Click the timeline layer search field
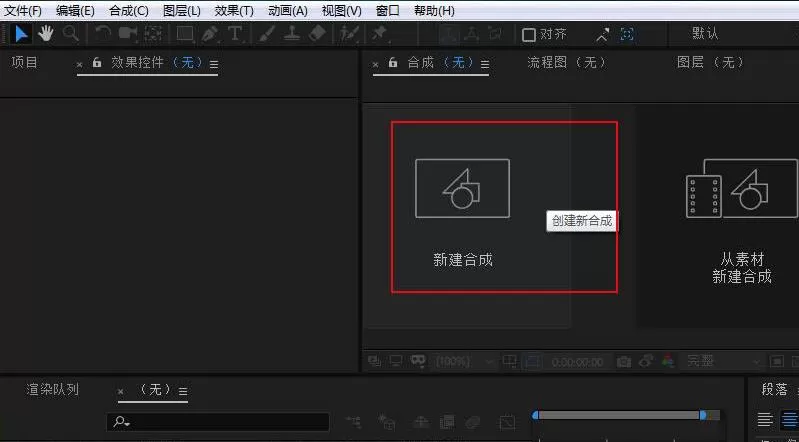This screenshot has width=799, height=442. point(218,422)
